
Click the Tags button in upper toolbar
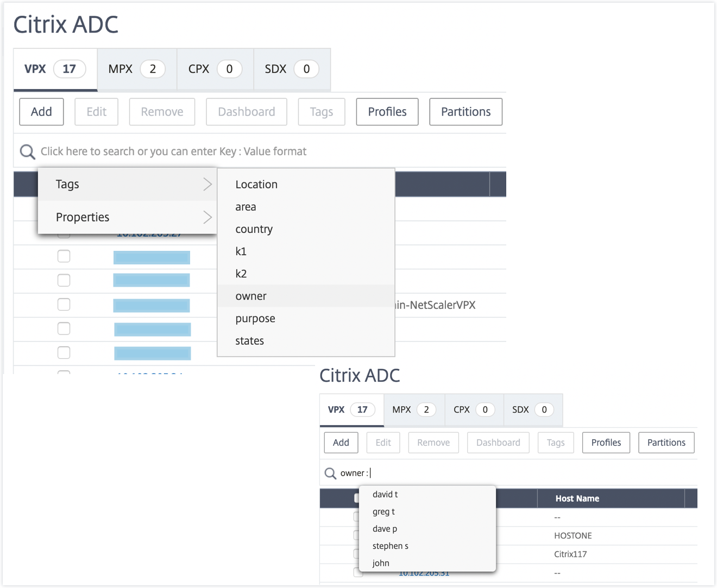click(x=322, y=112)
